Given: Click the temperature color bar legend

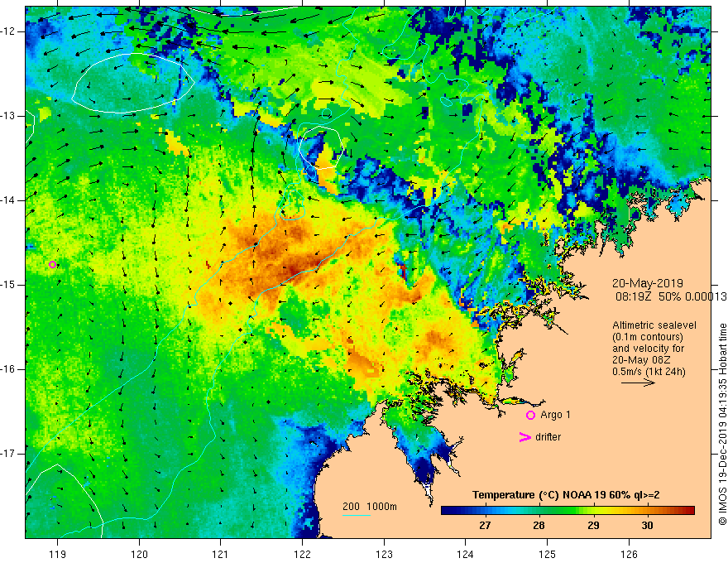Looking at the screenshot, I should pyautogui.click(x=568, y=511).
